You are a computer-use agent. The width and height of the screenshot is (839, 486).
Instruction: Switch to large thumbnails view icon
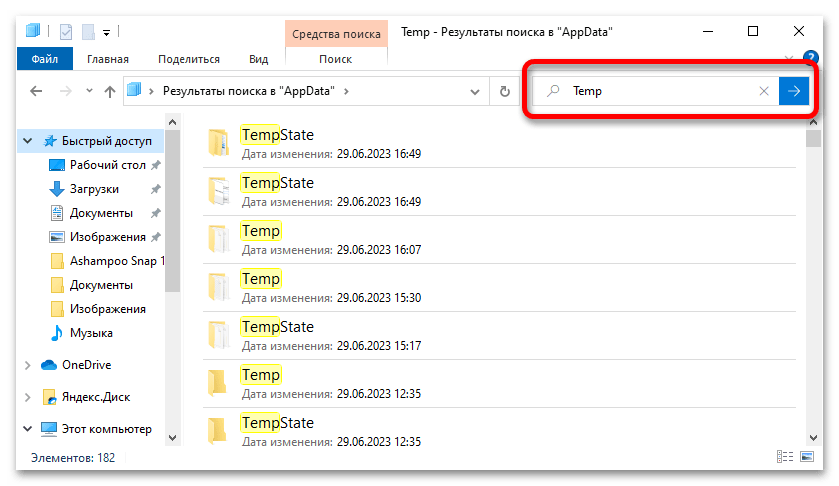pos(807,457)
